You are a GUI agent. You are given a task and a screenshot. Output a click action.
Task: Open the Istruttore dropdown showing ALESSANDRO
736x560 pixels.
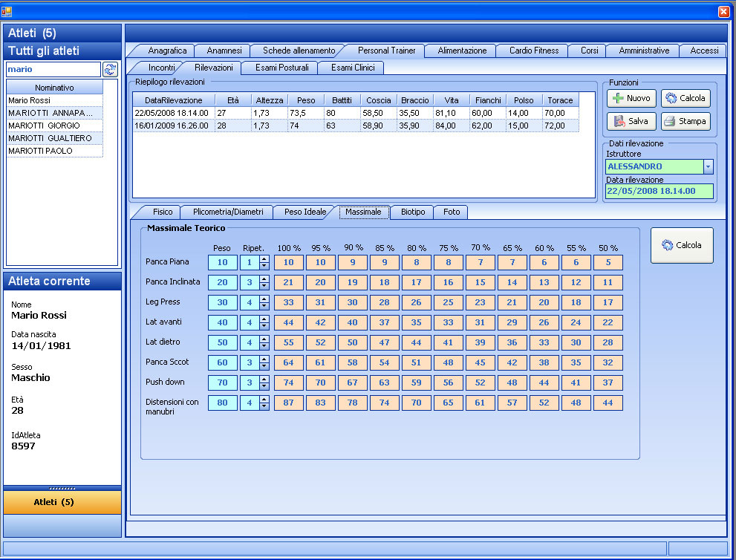(x=708, y=167)
